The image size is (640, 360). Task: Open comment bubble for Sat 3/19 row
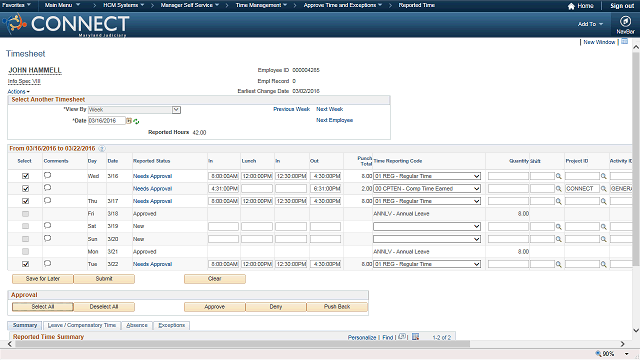click(47, 226)
